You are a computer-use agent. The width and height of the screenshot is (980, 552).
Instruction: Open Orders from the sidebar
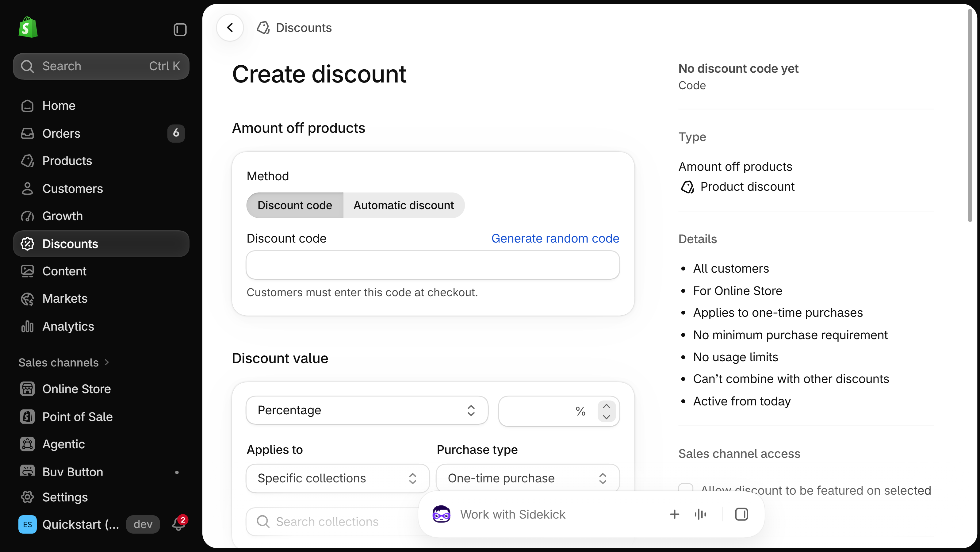101,133
